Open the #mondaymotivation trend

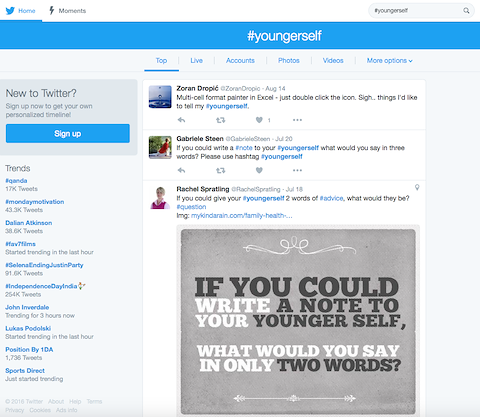pos(35,202)
